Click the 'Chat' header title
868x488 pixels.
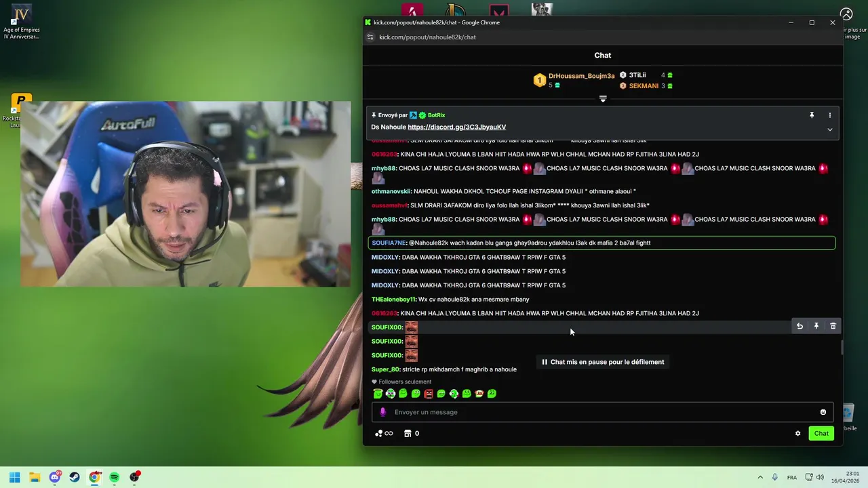pos(603,56)
